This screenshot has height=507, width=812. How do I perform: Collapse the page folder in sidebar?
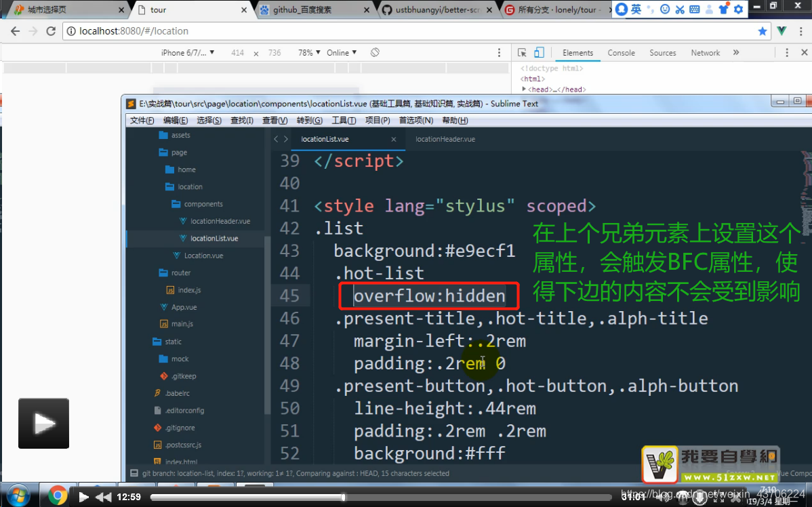(x=173, y=153)
